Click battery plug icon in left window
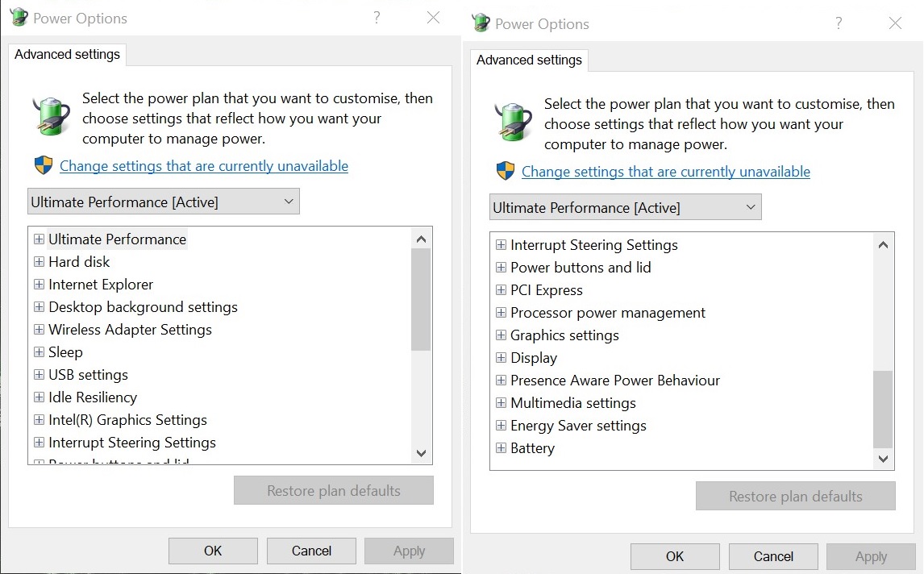 pyautogui.click(x=52, y=116)
